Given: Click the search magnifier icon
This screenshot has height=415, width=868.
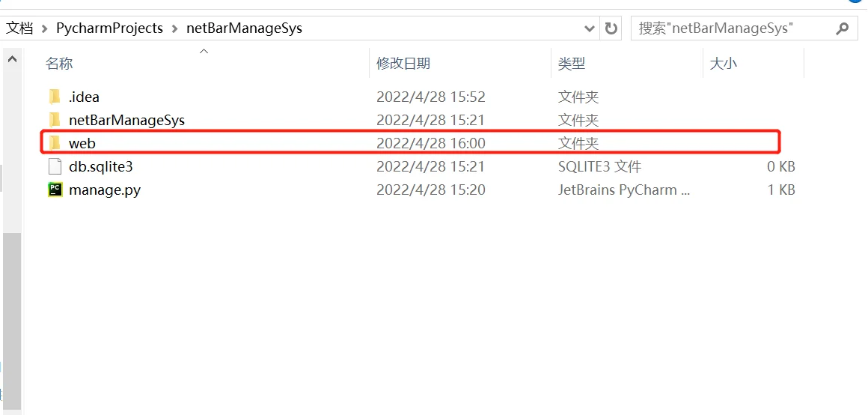Looking at the screenshot, I should tap(842, 28).
